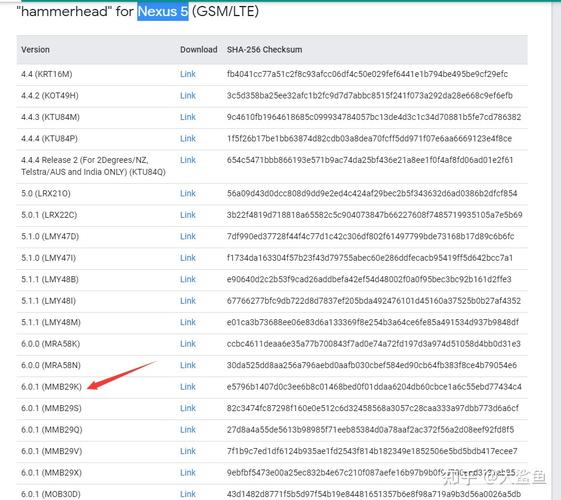Click checksum starting with f1734da163304f57
This screenshot has width=561, height=500.
point(370,258)
